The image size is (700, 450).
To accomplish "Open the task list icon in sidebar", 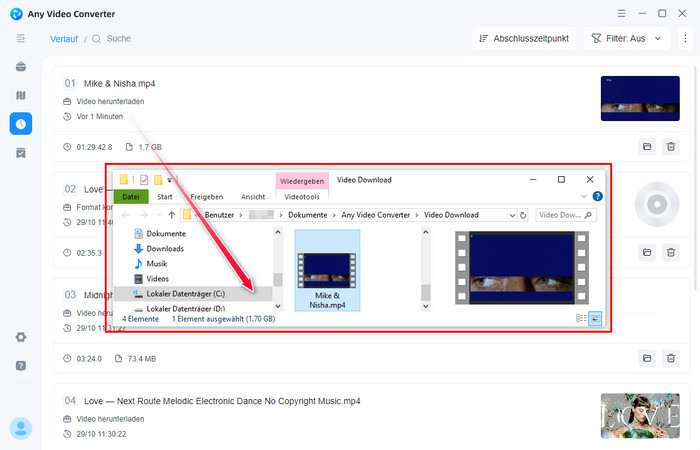I will coord(21,153).
